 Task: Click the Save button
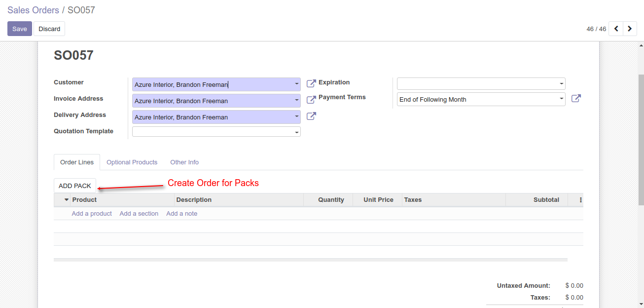20,29
